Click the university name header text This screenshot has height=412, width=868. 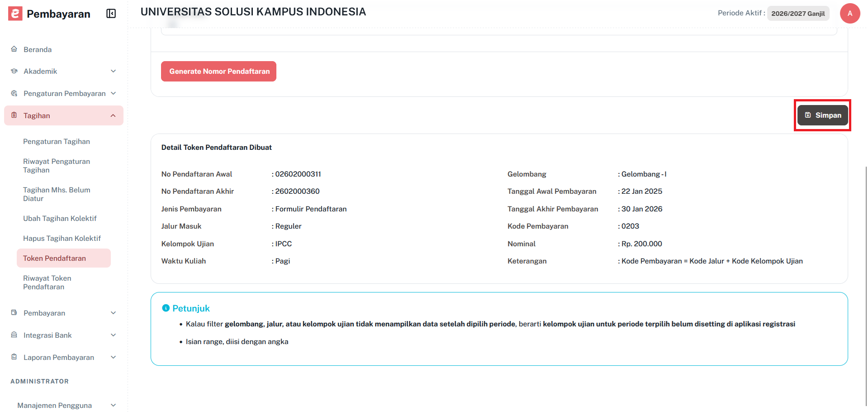click(253, 12)
